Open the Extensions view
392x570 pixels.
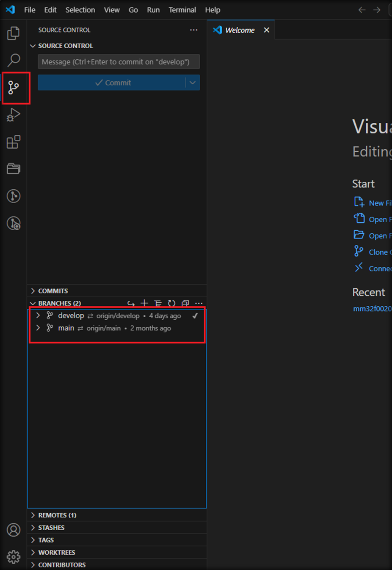click(14, 142)
